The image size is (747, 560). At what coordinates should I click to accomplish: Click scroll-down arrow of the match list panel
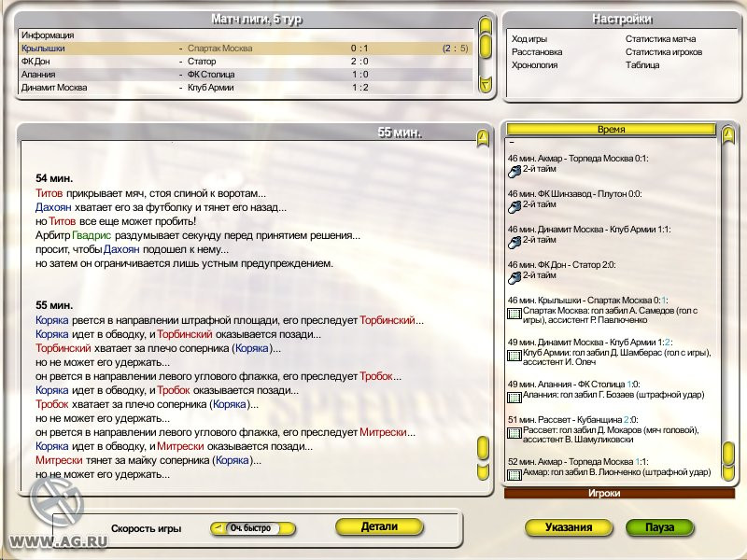click(485, 84)
